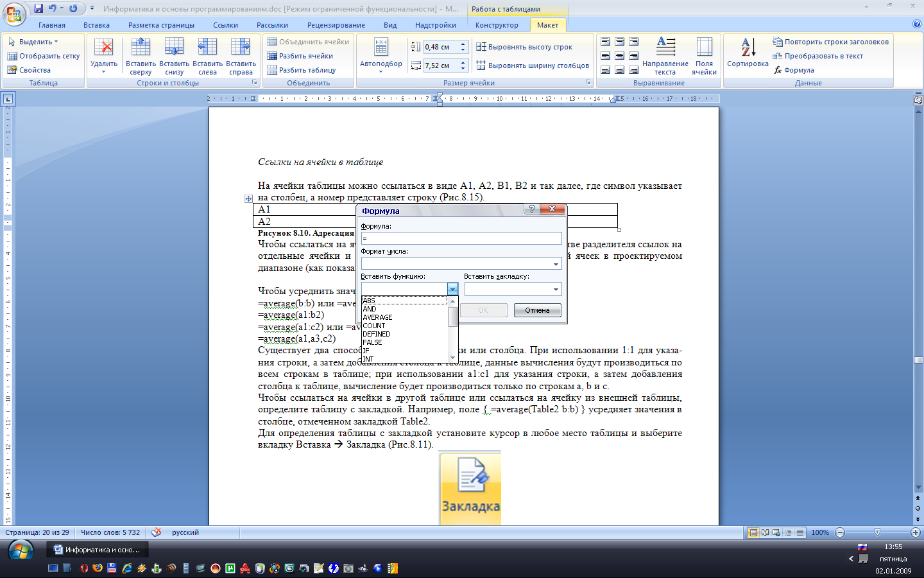Select AVERAGE in function list

[404, 317]
